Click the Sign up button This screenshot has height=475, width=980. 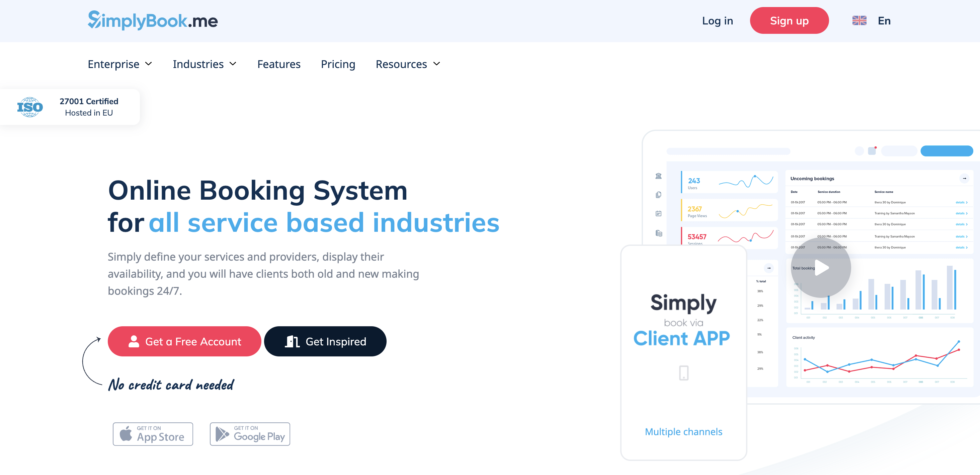pos(789,20)
